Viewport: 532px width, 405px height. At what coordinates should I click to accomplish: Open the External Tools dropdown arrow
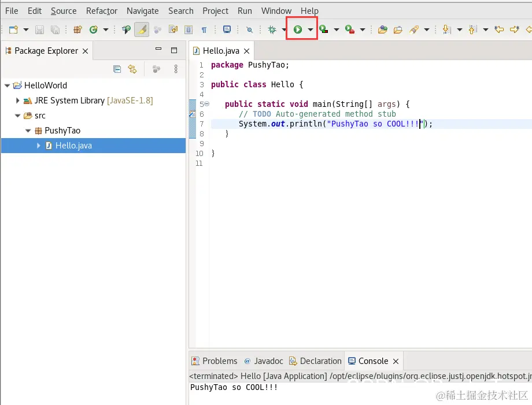coord(363,30)
